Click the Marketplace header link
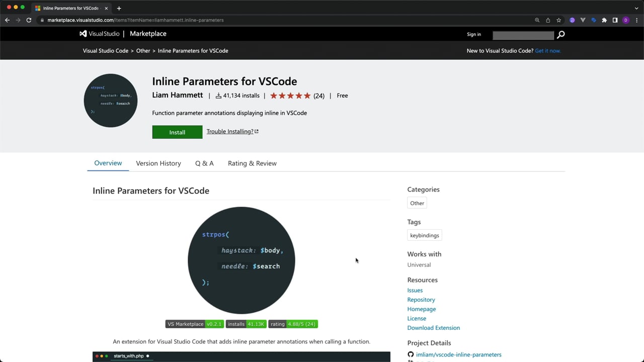Screen dimensions: 644x362 148,34
